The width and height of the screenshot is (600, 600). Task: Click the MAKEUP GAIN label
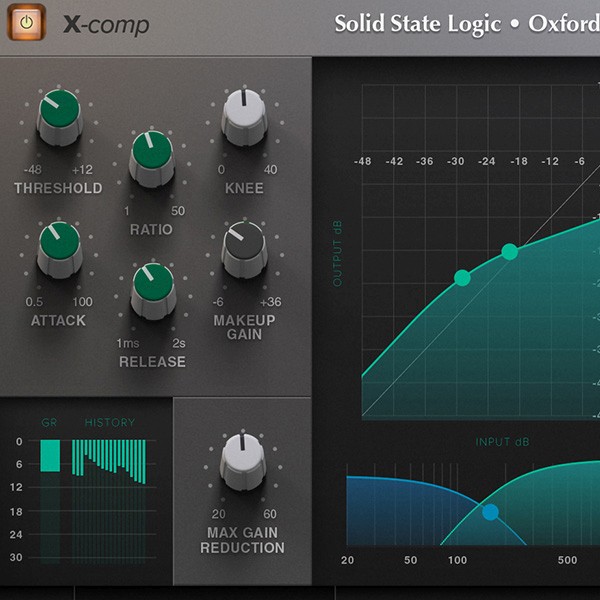point(244,327)
